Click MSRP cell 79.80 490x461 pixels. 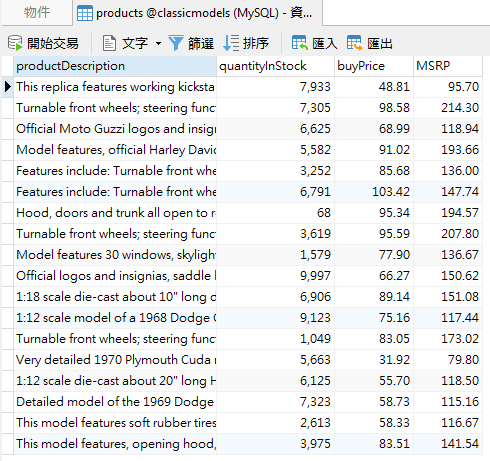[x=448, y=360]
